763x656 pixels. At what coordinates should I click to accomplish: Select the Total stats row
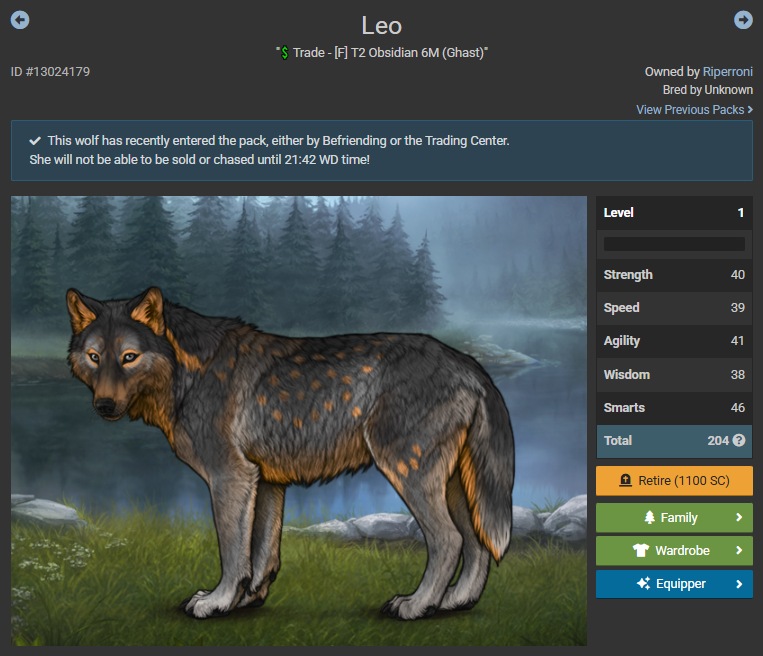[x=674, y=441]
